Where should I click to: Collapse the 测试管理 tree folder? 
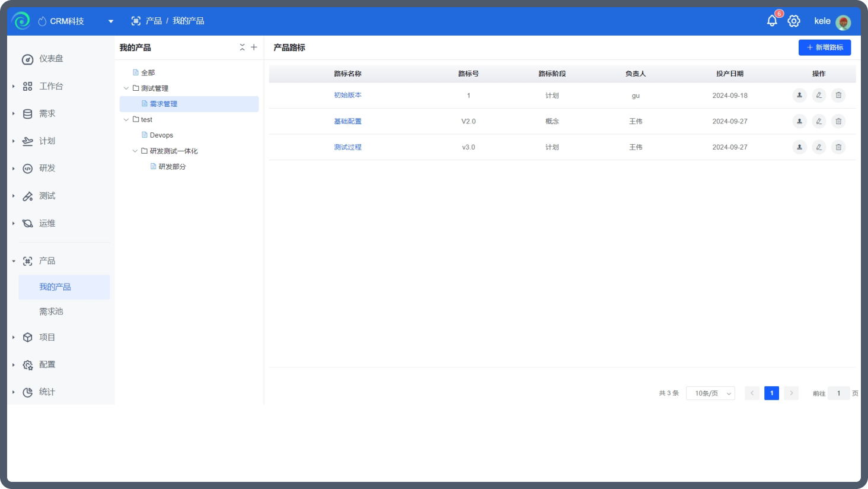[126, 88]
